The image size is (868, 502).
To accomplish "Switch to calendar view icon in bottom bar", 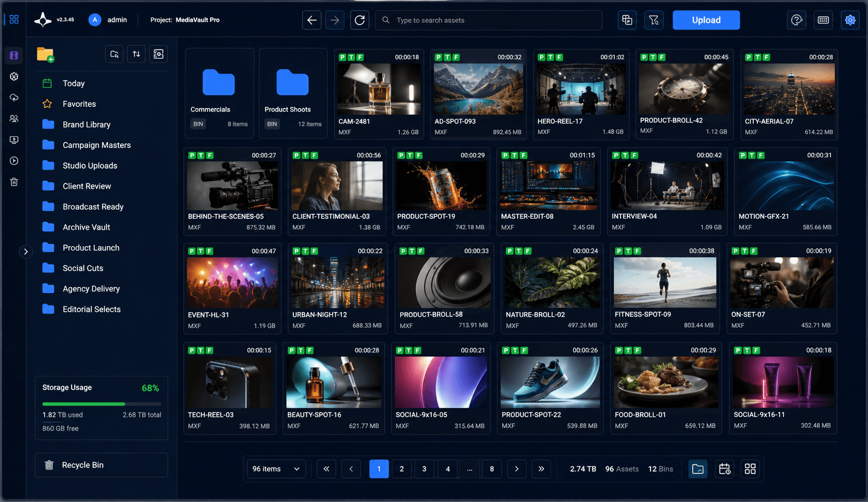I will tap(724, 469).
